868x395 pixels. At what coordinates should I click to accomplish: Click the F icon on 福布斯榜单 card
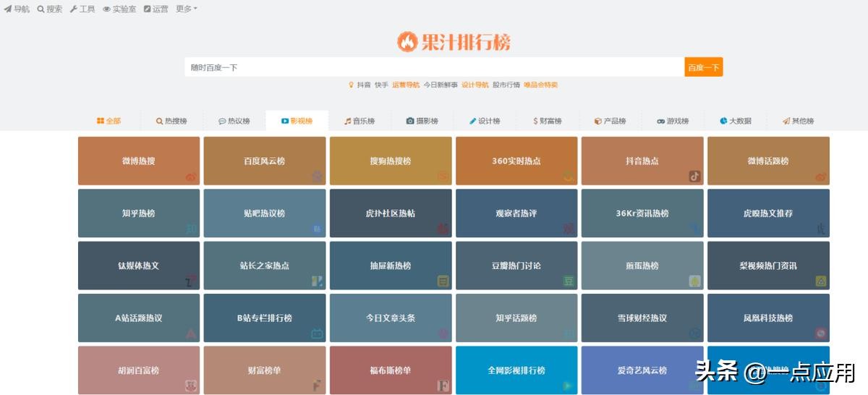click(x=443, y=386)
